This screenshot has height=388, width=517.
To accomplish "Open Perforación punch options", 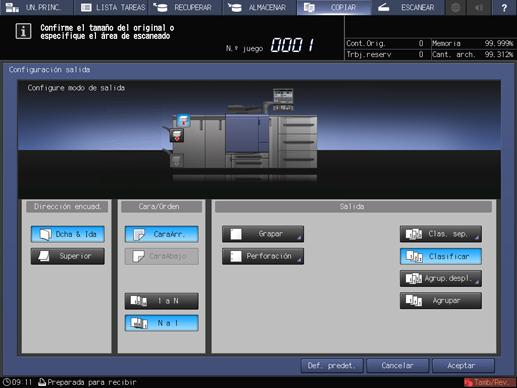I will [x=263, y=256].
